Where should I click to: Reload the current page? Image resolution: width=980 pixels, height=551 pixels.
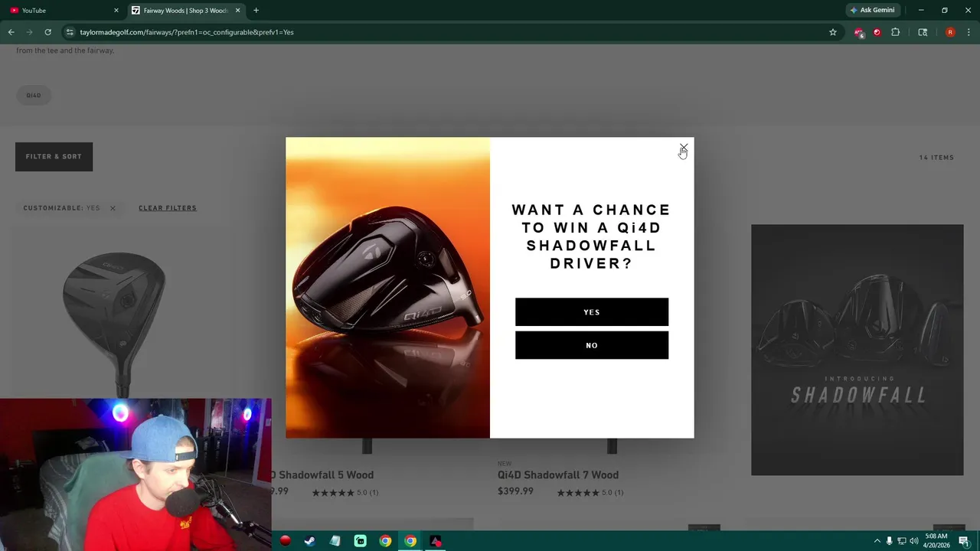47,32
